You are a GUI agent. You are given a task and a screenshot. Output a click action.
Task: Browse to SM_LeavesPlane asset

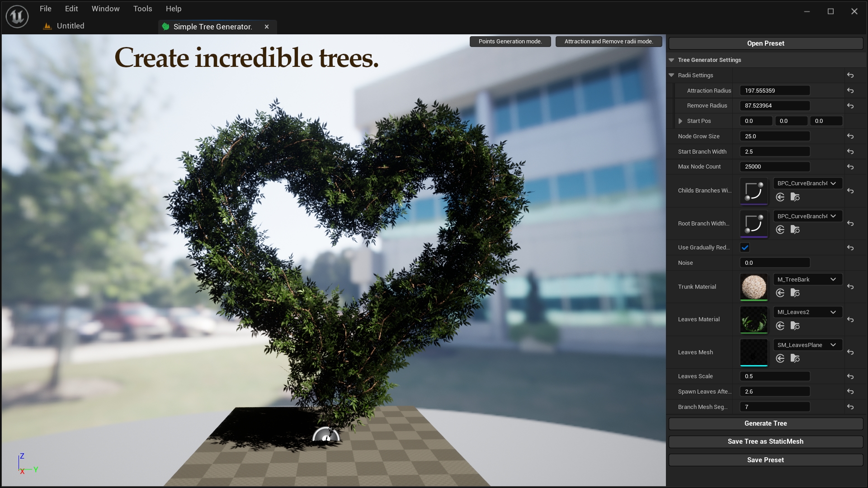(x=795, y=358)
